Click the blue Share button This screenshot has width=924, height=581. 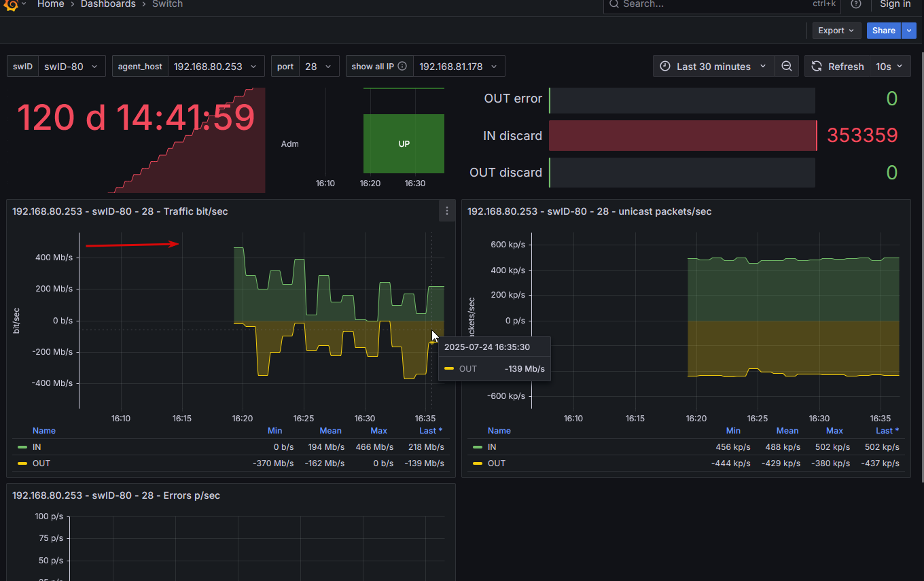[883, 31]
